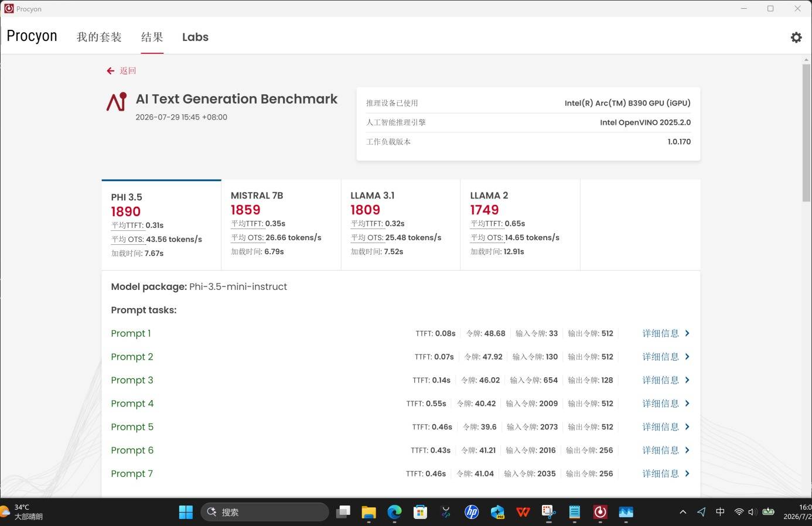Click the Model package Phi-3.5-mini-instruct text
Viewport: 812px width, 526px height.
pyautogui.click(x=199, y=286)
